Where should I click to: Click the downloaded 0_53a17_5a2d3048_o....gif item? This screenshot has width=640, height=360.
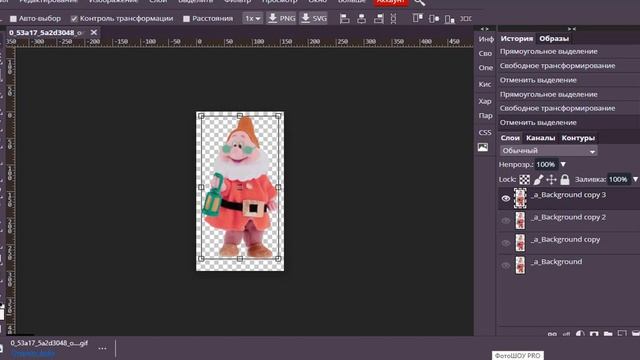coord(49,343)
